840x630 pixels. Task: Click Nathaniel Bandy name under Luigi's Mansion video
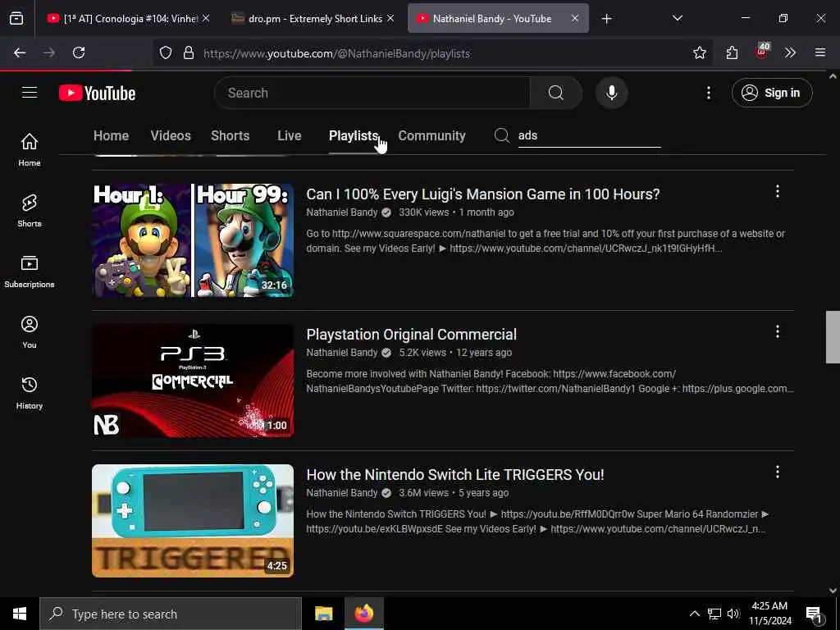click(x=342, y=212)
